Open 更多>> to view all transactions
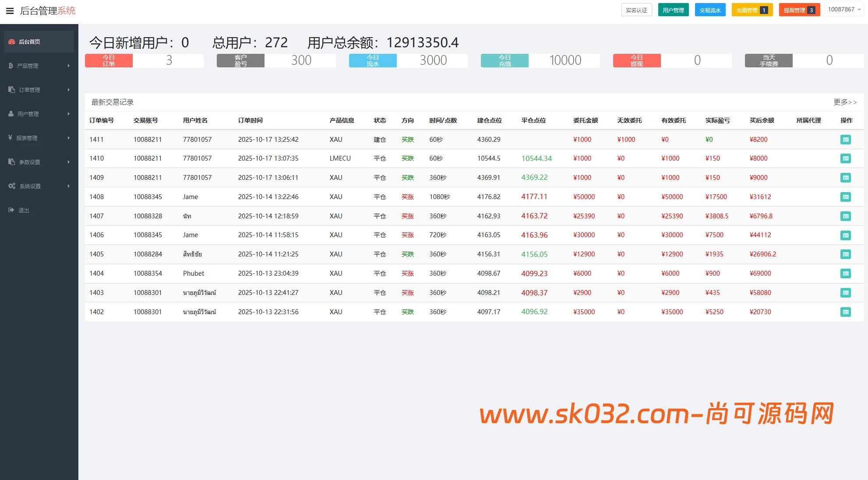 845,102
